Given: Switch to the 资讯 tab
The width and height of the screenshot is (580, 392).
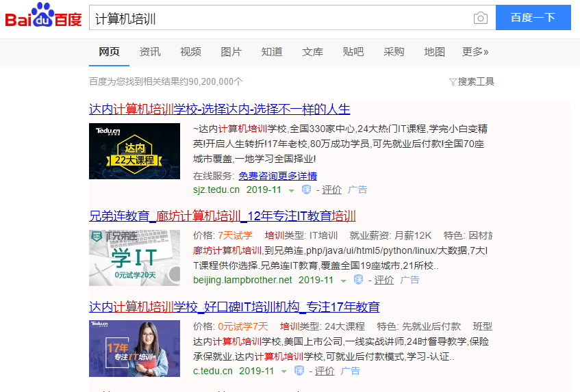Looking at the screenshot, I should (x=150, y=52).
